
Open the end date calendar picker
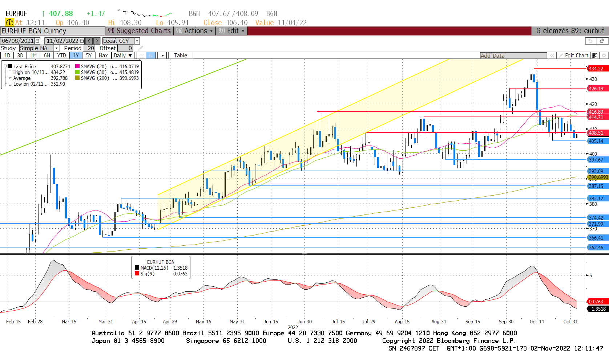pos(82,41)
